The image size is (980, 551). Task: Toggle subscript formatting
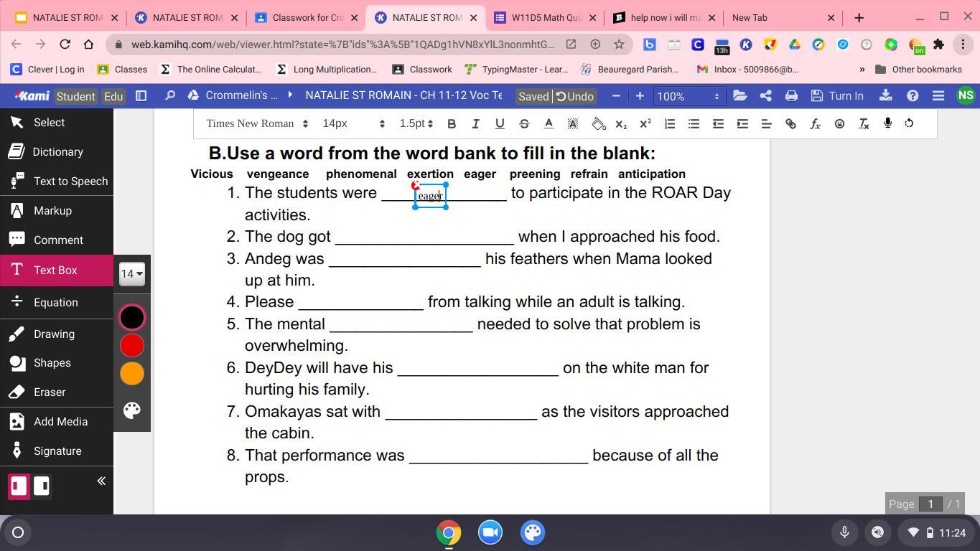(621, 123)
